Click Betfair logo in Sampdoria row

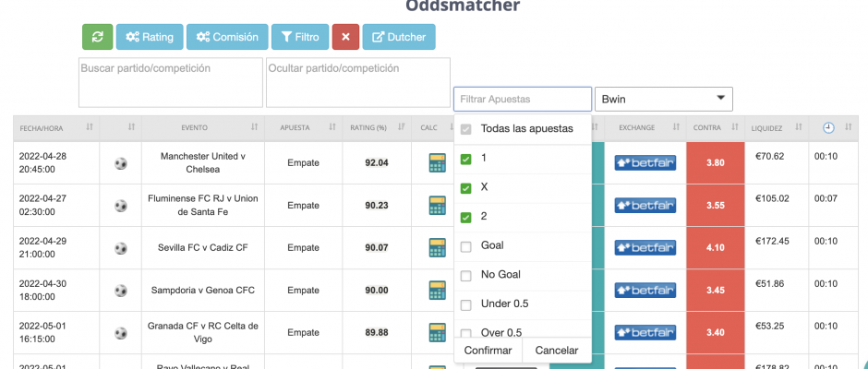pos(645,291)
